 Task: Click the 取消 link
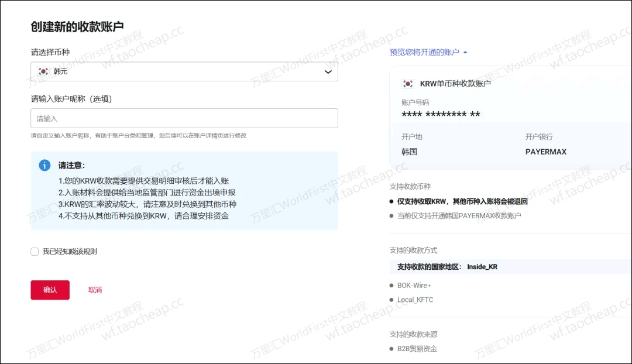pyautogui.click(x=95, y=290)
